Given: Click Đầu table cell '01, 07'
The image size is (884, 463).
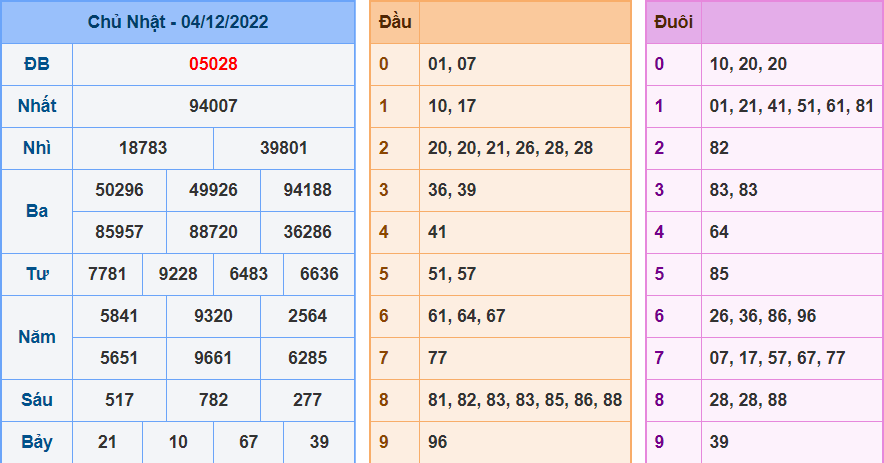Looking at the screenshot, I should pyautogui.click(x=452, y=64).
